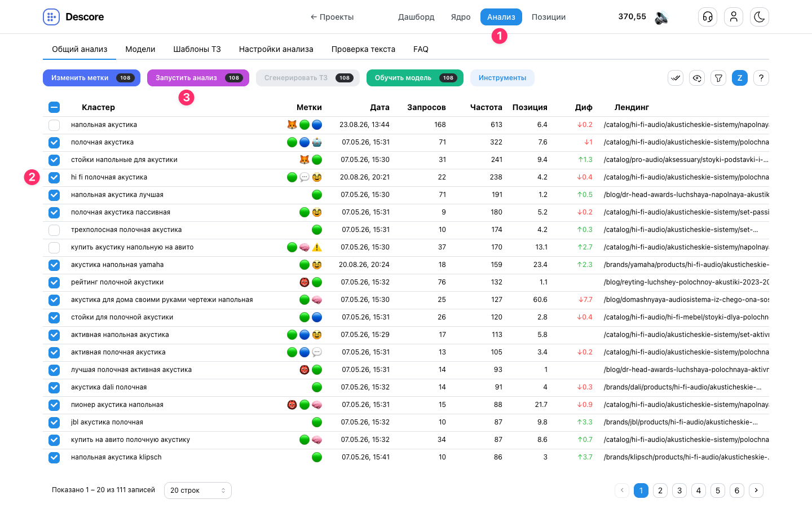Return via the '← Проекты' link

click(x=332, y=17)
